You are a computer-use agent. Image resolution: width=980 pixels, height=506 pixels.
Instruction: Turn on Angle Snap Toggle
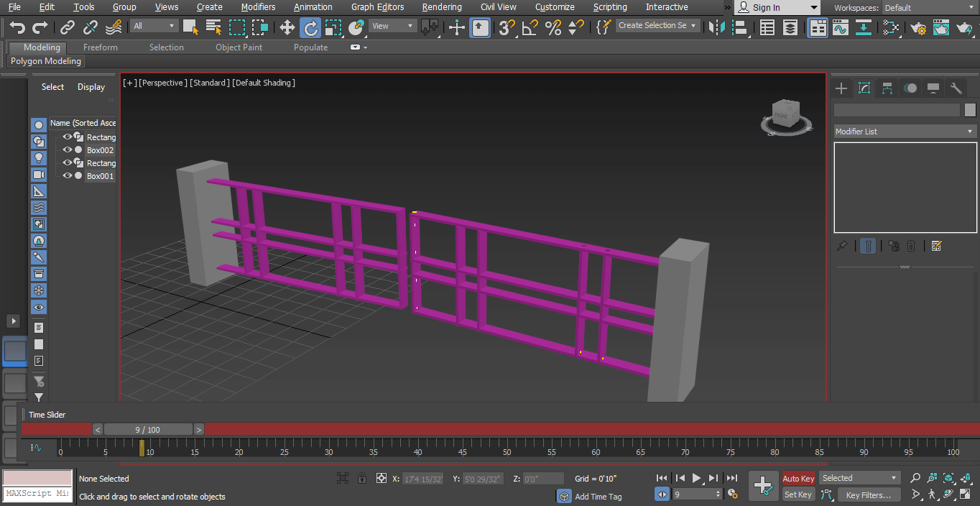[x=527, y=27]
